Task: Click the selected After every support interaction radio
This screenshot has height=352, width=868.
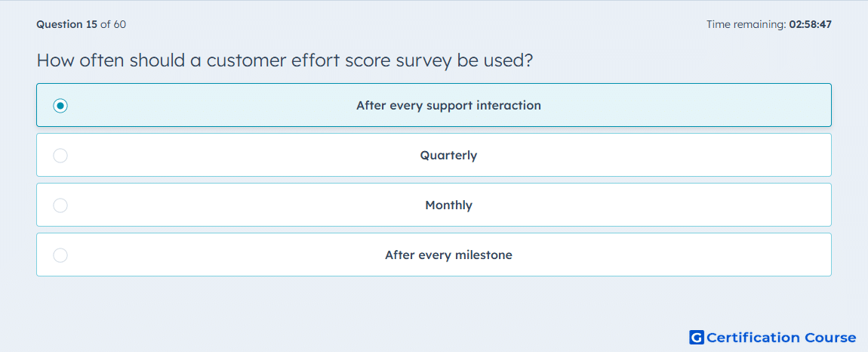Action: (x=60, y=105)
